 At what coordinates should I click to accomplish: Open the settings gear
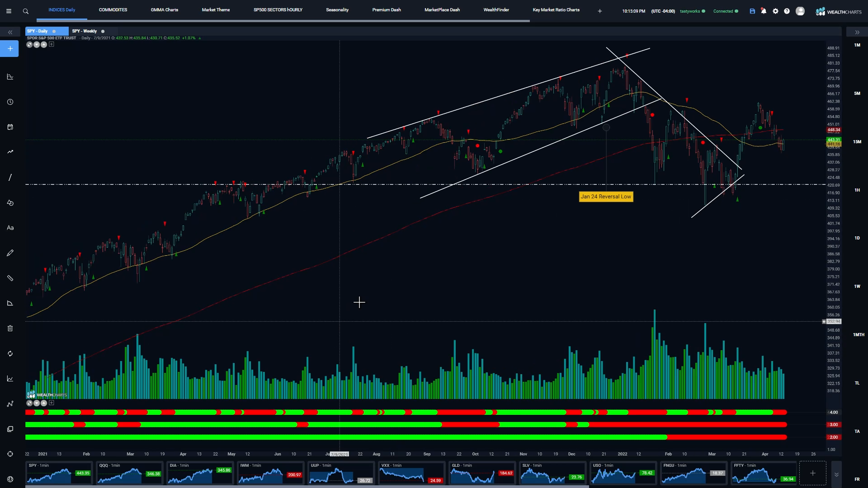click(x=775, y=11)
